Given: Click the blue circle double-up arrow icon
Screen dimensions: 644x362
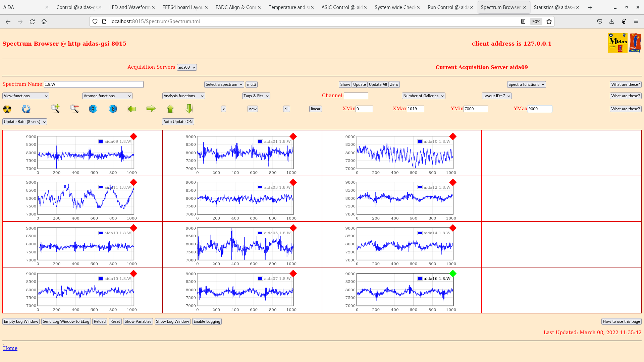Looking at the screenshot, I should click(x=113, y=109).
